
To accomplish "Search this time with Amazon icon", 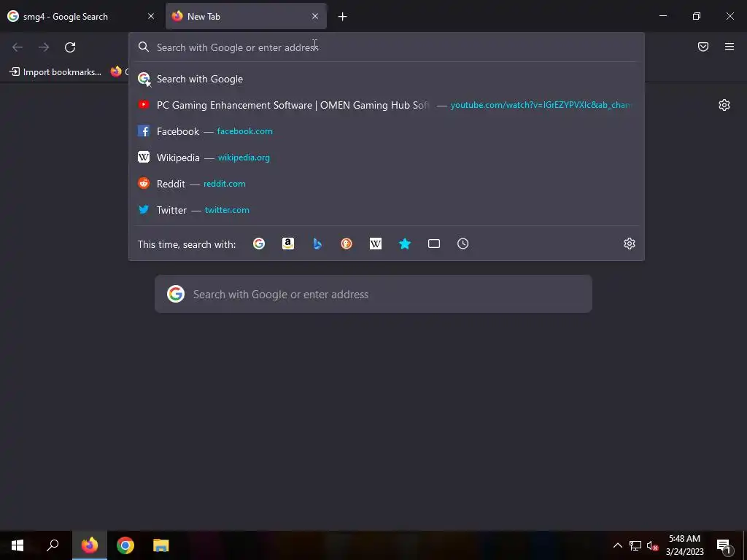I will tap(287, 244).
